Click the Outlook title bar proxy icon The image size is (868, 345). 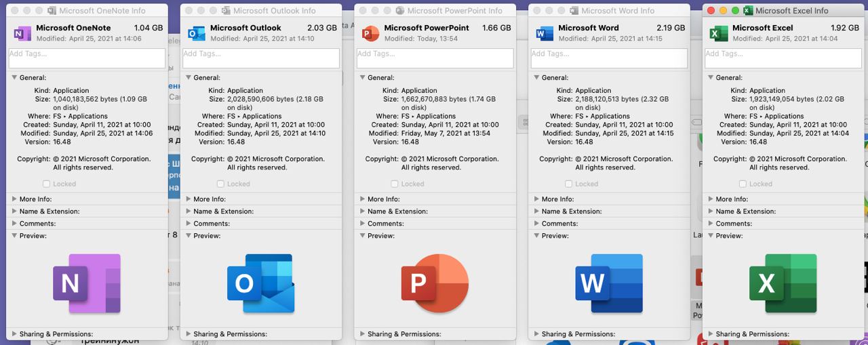(x=226, y=10)
